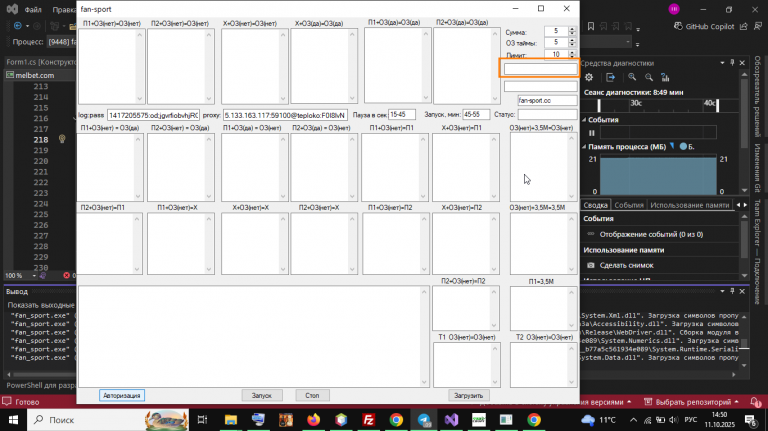Click the select tools chart icon in diagnostics
This screenshot has width=768, height=431.
[x=665, y=77]
